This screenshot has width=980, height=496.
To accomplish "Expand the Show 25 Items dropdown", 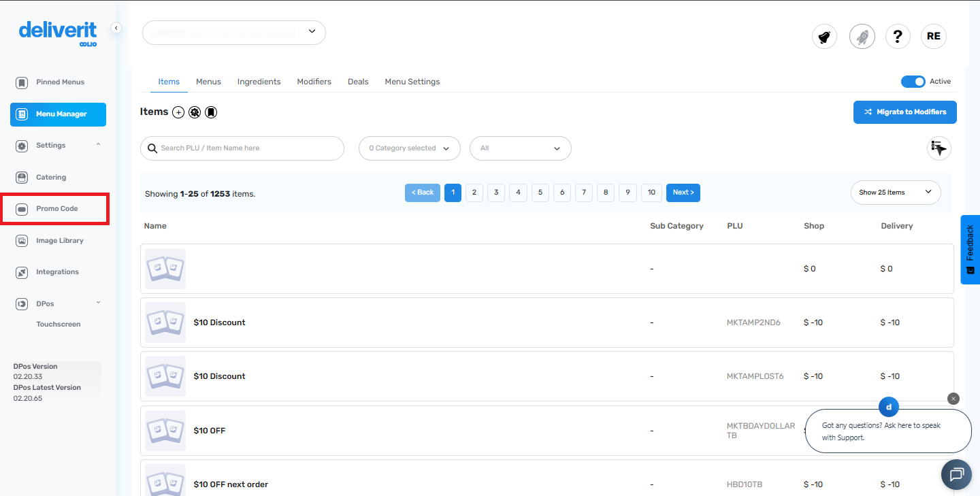I will click(895, 193).
